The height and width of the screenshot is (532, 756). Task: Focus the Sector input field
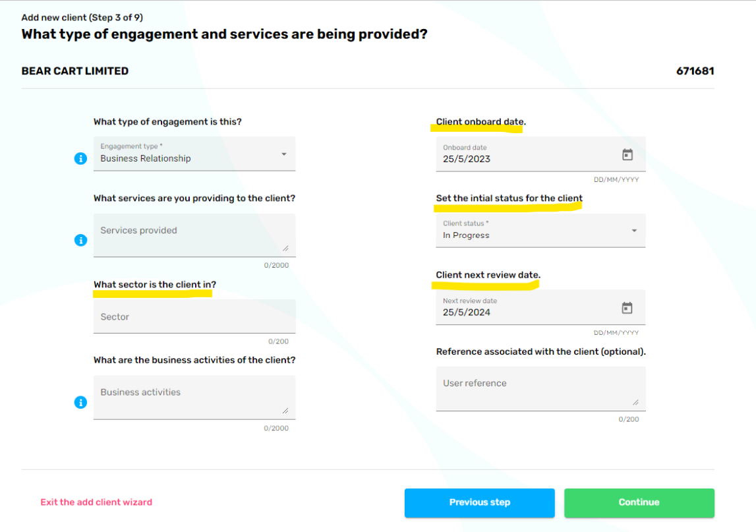194,317
